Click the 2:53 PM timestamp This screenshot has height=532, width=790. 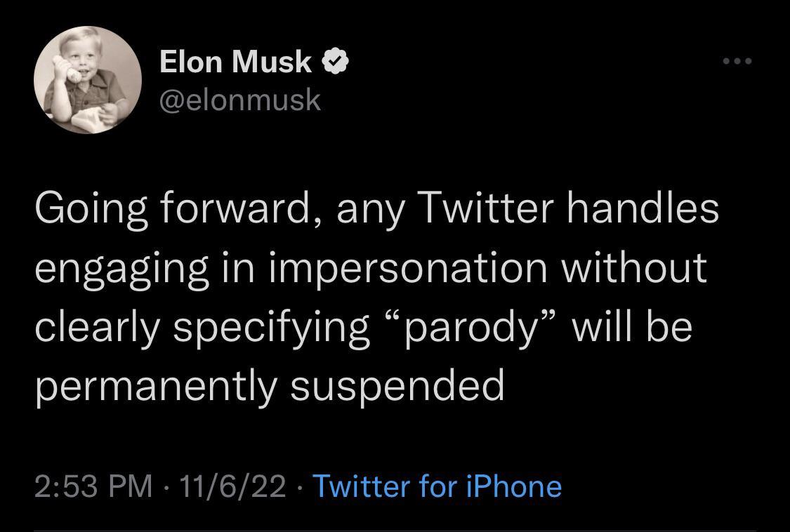(x=93, y=486)
